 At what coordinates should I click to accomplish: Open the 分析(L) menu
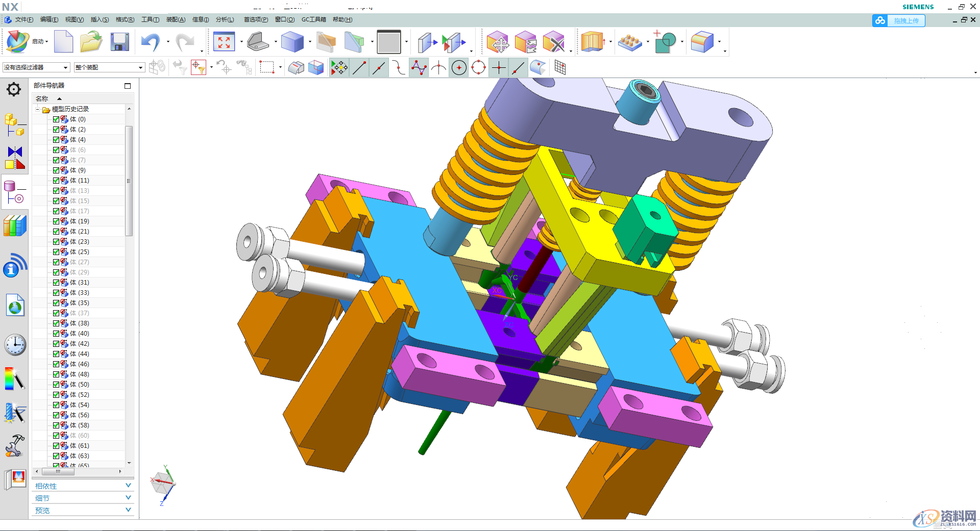point(225,19)
